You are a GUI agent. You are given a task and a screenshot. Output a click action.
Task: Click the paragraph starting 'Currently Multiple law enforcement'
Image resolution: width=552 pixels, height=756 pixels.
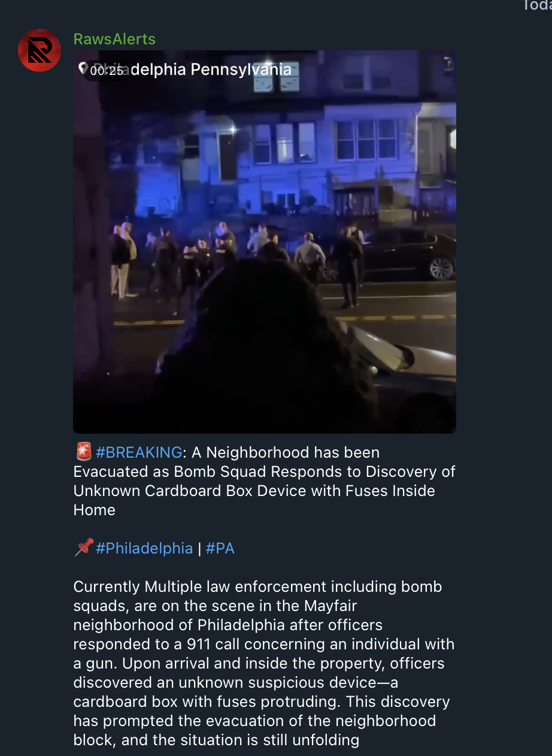point(264,663)
